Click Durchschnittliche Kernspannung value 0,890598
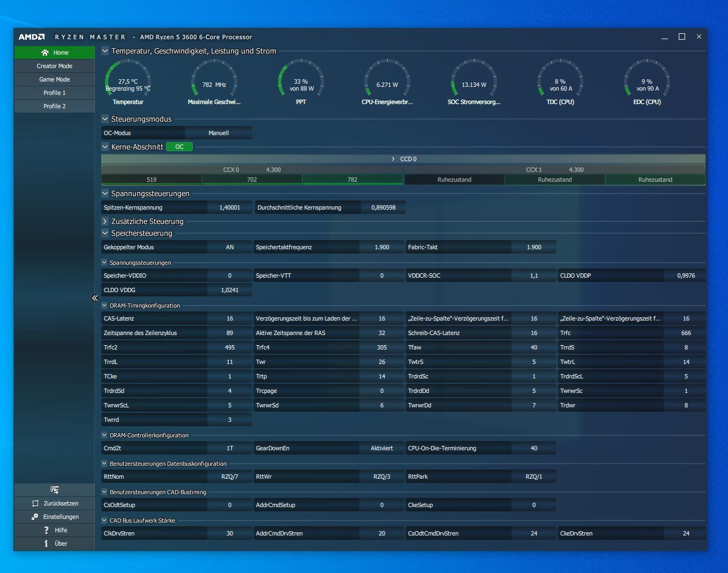This screenshot has height=573, width=728. 384,207
